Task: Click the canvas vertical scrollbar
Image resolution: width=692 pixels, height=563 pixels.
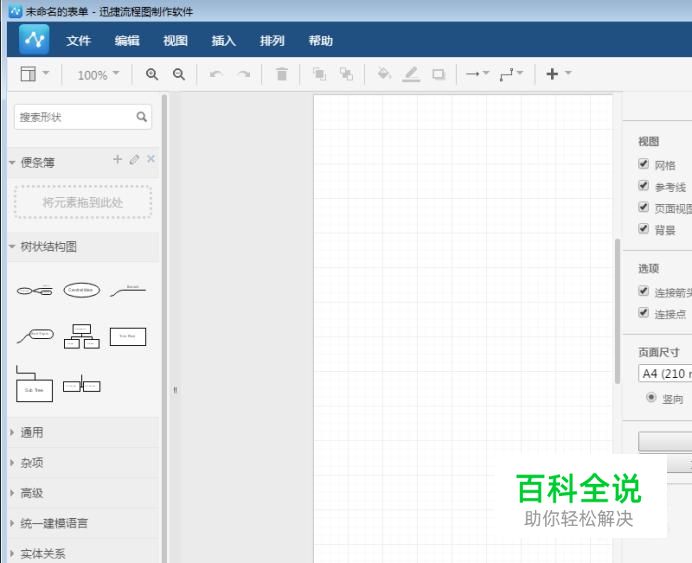Action: (x=617, y=311)
